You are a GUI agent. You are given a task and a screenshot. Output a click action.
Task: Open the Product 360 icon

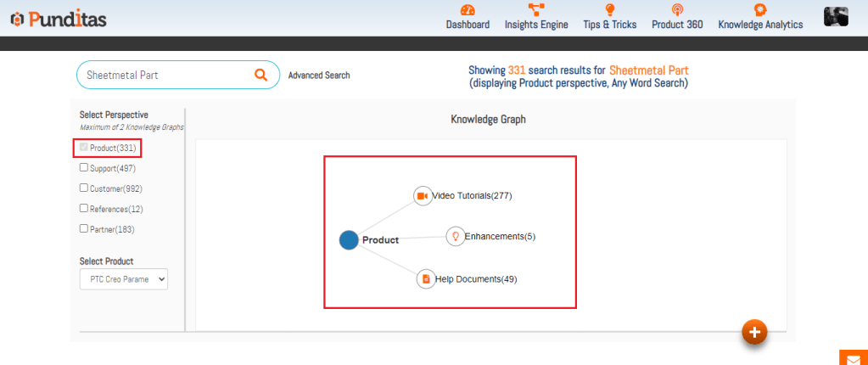[676, 10]
